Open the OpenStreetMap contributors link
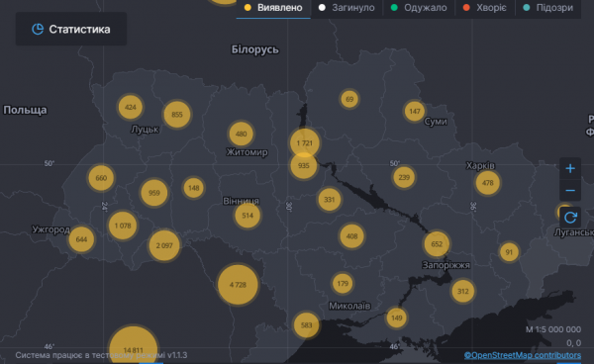Viewport: 594px width, 364px height. pyautogui.click(x=523, y=355)
